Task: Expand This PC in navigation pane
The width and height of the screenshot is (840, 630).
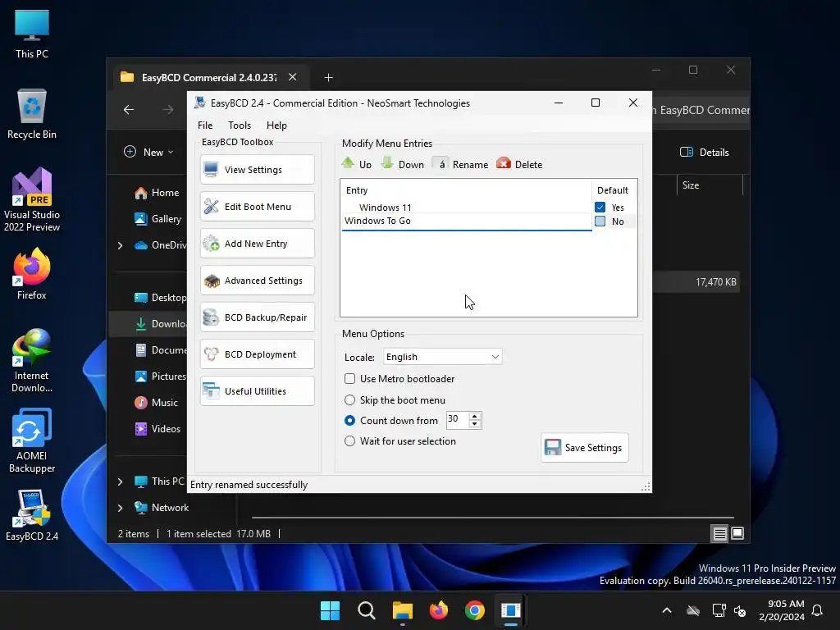Action: 120,482
